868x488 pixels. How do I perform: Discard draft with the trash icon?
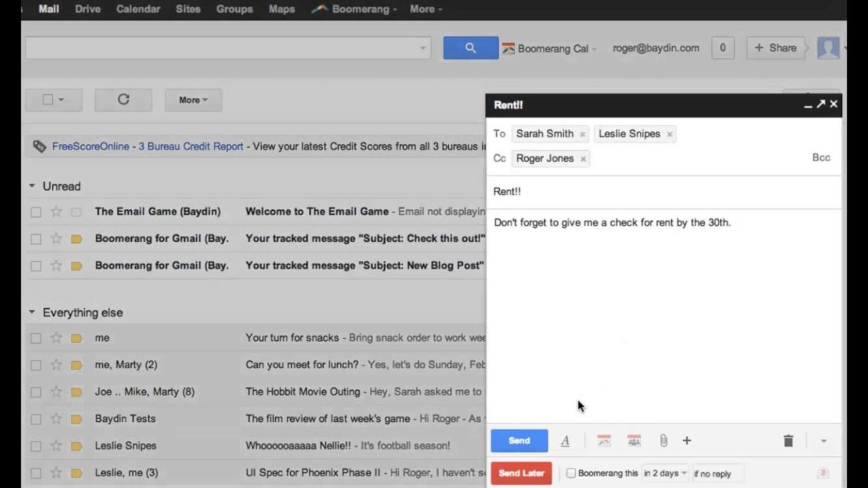click(x=788, y=441)
